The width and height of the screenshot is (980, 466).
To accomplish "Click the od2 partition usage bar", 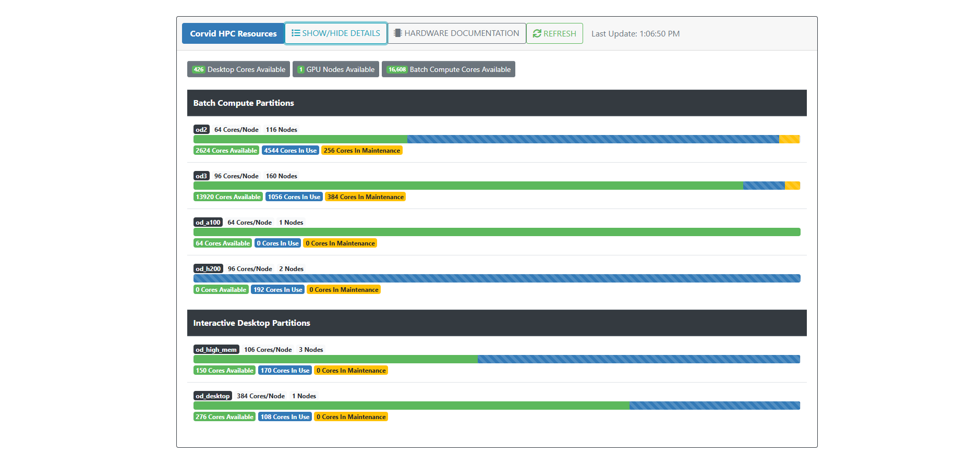I will point(497,139).
